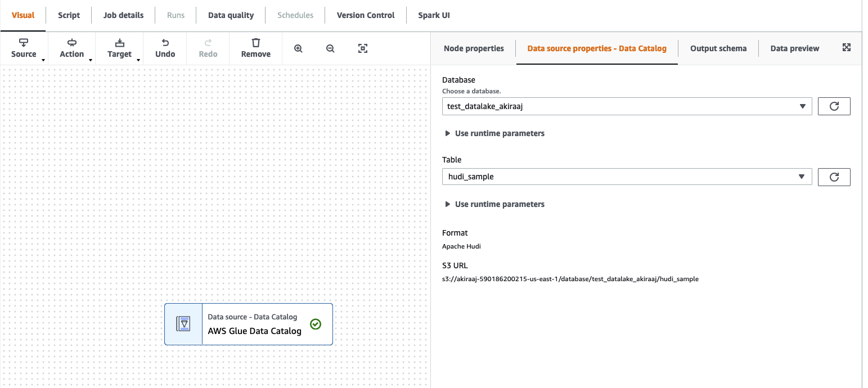Open the Target node menu

click(x=120, y=48)
